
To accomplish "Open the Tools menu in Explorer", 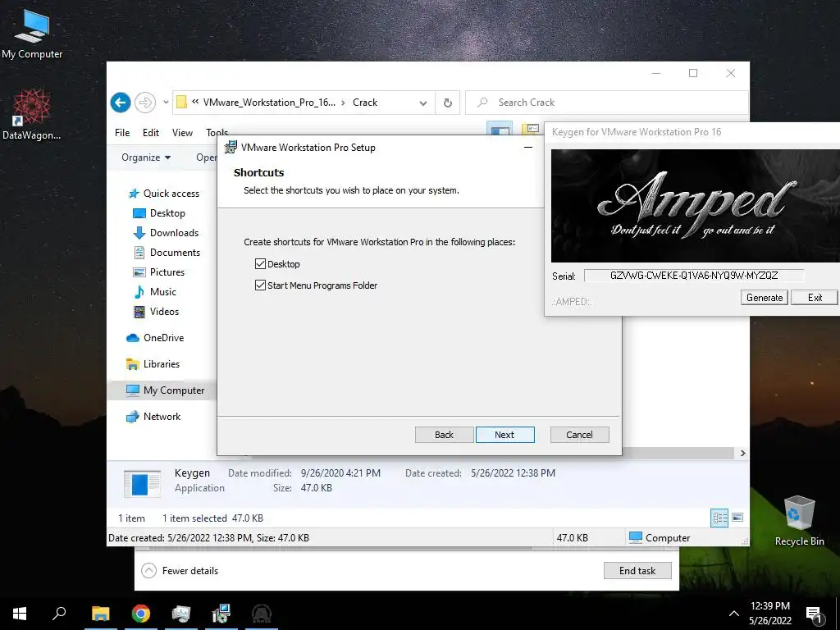I will tap(217, 132).
